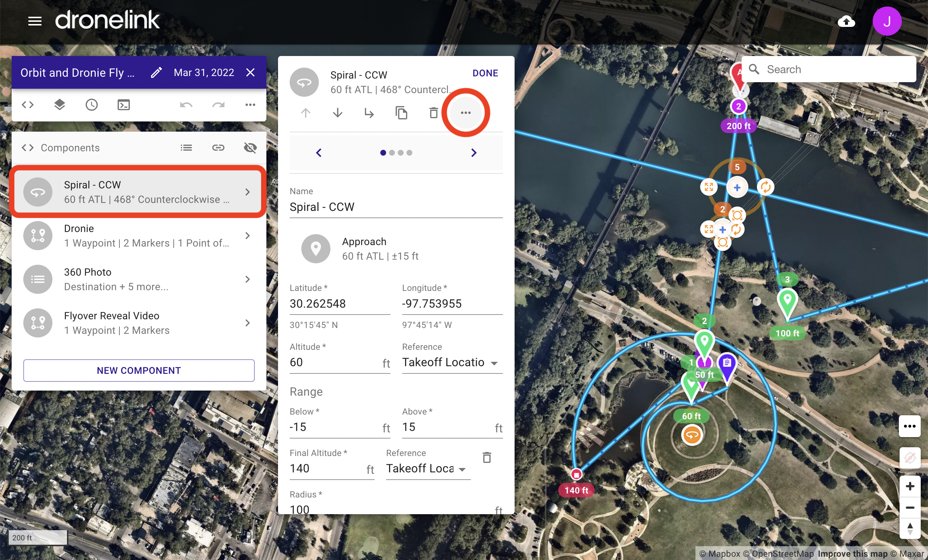Open the purple J account avatar

click(887, 21)
